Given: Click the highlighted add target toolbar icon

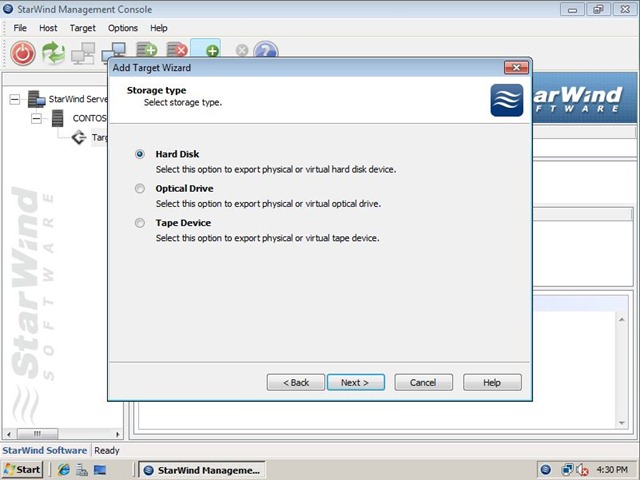Looking at the screenshot, I should (x=206, y=48).
